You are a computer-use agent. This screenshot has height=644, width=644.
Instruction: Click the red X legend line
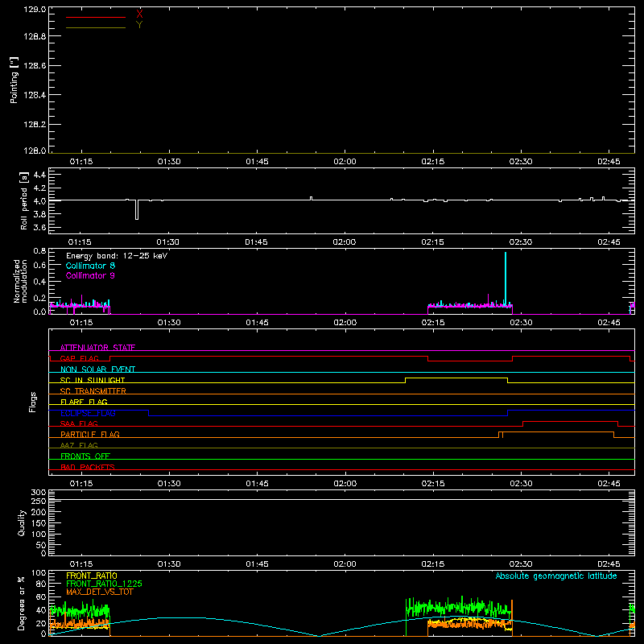point(96,17)
